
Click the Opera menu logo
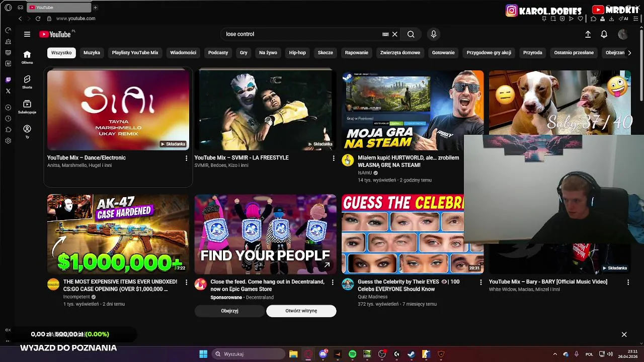pos(8,8)
